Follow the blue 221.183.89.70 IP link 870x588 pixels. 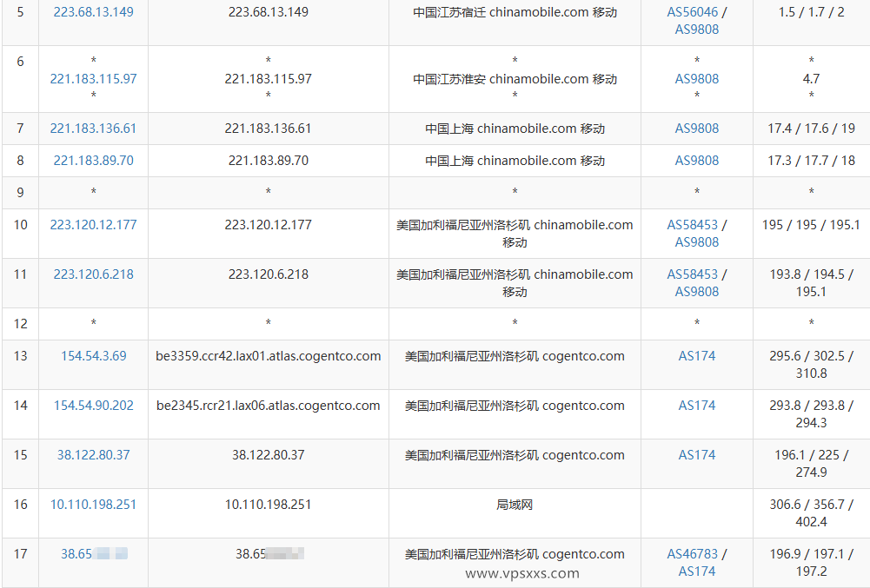93,160
